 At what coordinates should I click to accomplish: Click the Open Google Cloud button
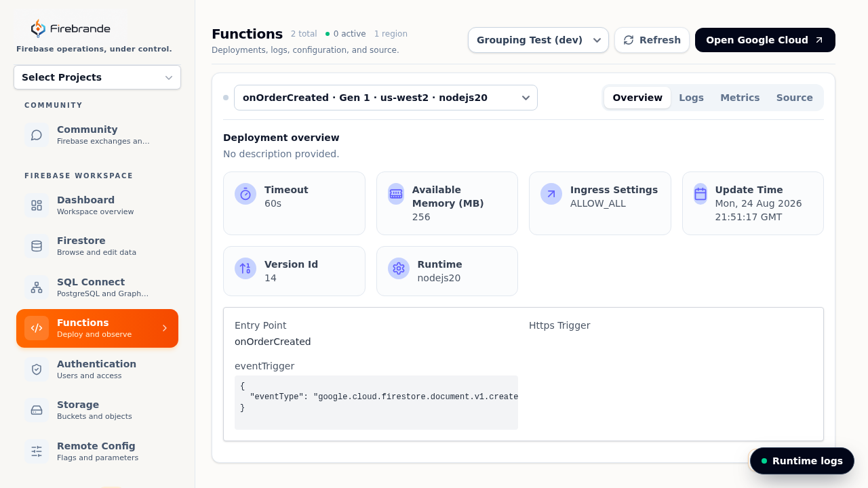pyautogui.click(x=765, y=40)
